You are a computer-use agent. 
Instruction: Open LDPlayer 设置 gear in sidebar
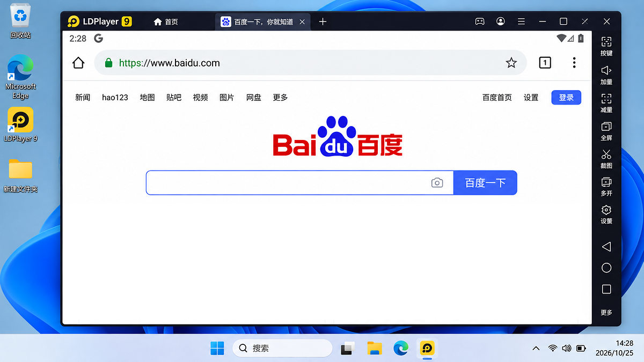pos(606,214)
